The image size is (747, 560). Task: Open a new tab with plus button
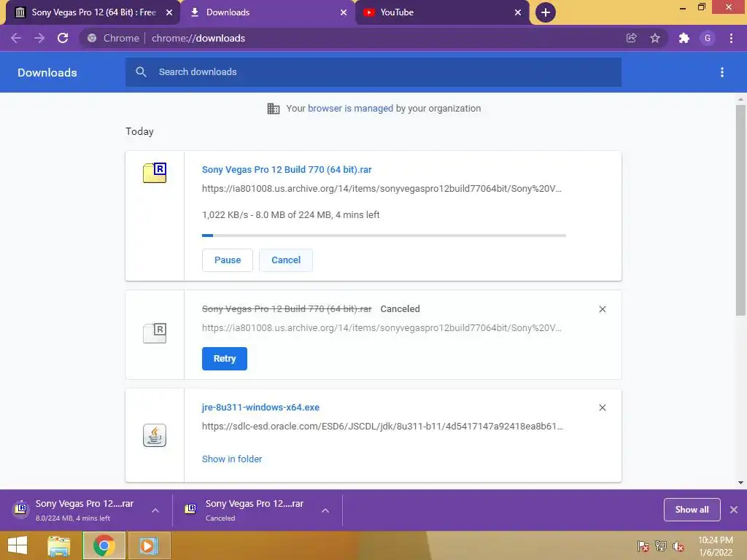click(546, 12)
